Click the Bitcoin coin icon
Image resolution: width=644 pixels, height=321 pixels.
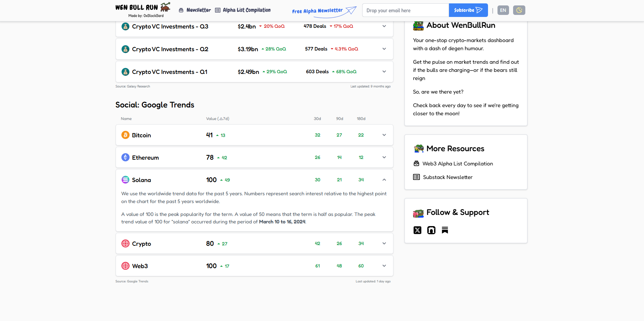[x=125, y=135]
